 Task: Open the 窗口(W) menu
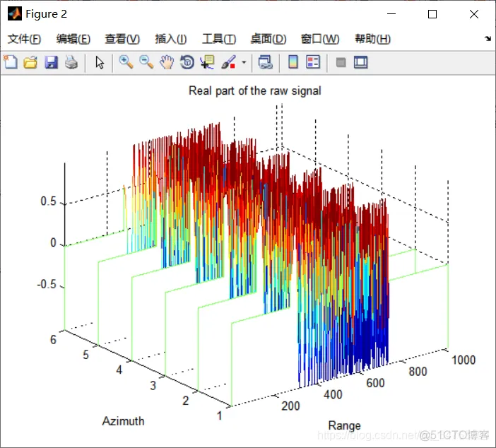click(320, 39)
